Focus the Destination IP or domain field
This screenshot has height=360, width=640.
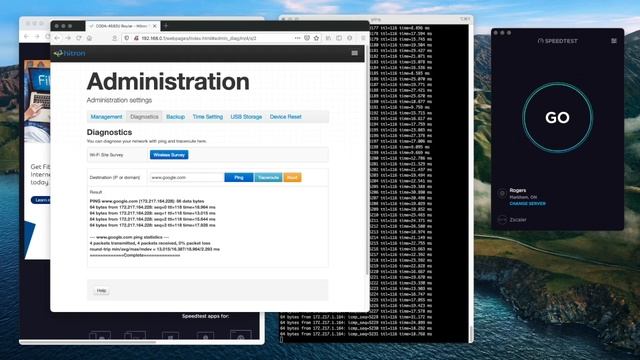point(187,177)
